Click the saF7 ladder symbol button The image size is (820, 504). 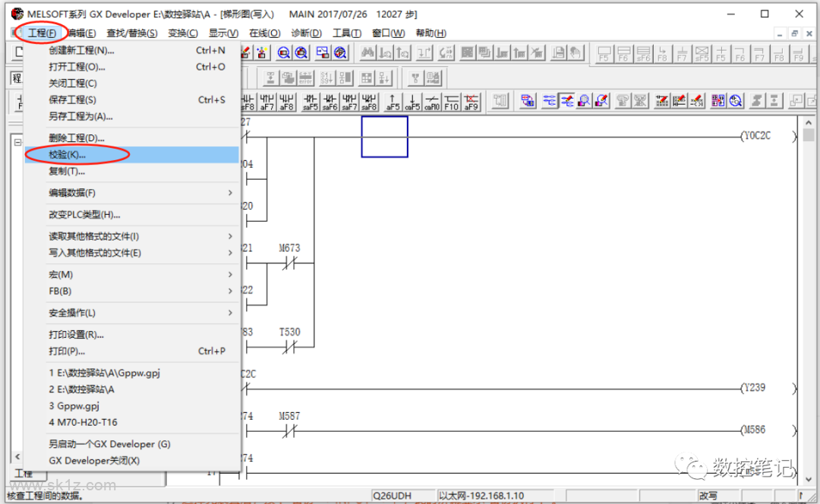(x=349, y=102)
